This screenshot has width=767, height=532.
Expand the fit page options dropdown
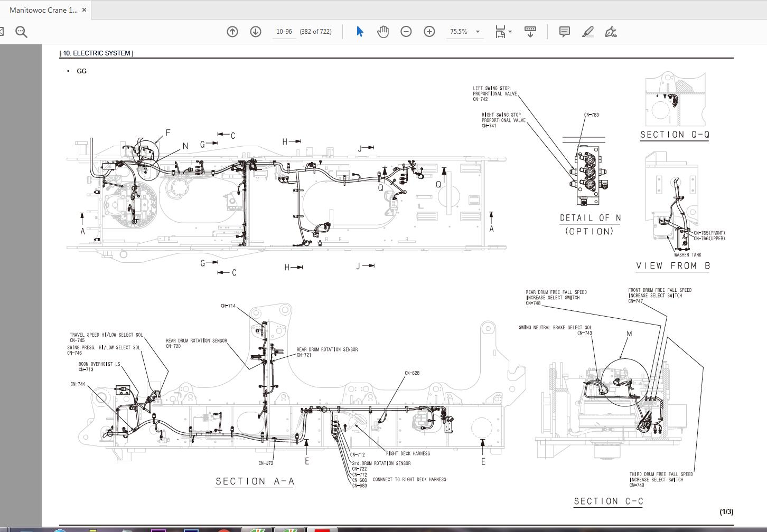510,32
